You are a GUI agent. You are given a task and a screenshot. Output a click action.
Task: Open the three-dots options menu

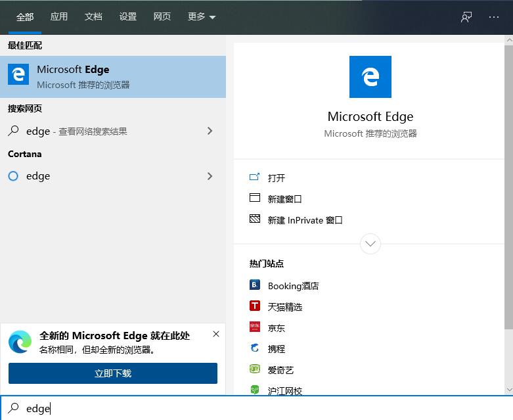pyautogui.click(x=494, y=17)
